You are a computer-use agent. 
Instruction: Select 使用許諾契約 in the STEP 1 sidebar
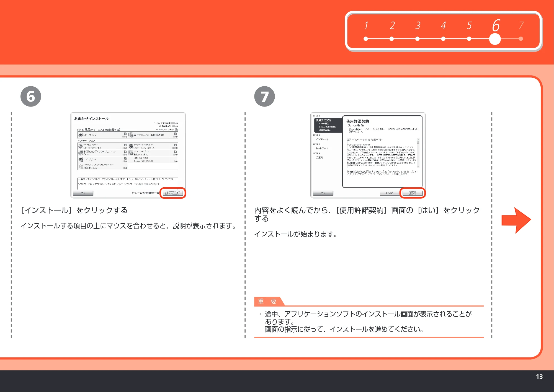(x=323, y=120)
